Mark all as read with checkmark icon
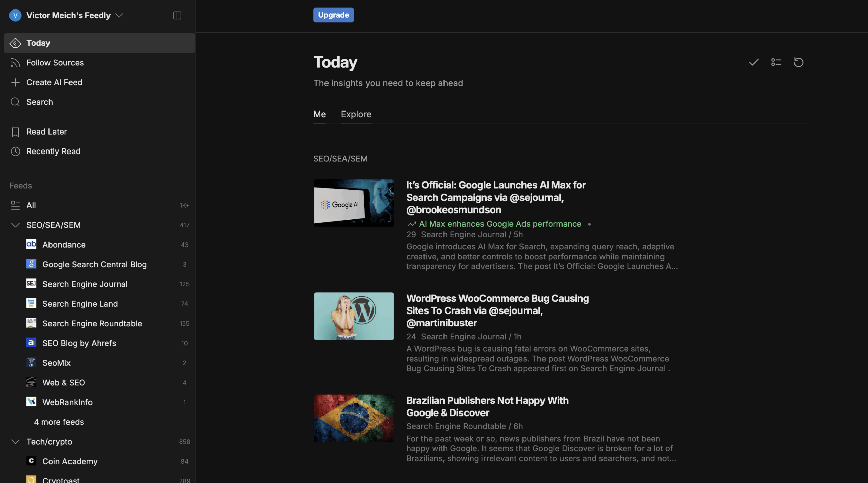The width and height of the screenshot is (868, 483). pos(754,62)
